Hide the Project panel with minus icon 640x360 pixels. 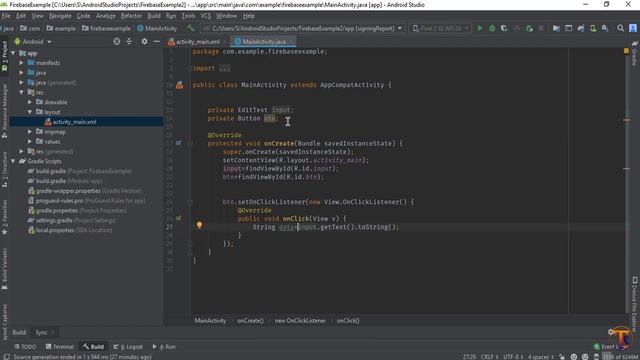(x=157, y=41)
